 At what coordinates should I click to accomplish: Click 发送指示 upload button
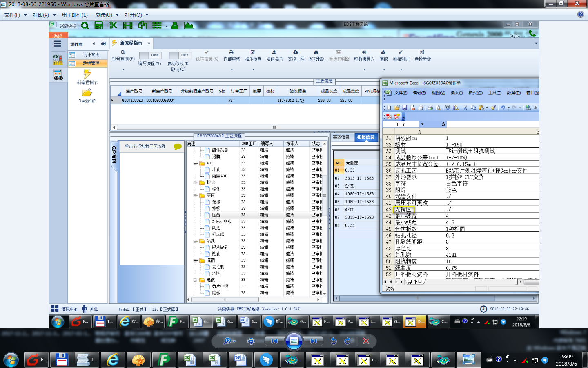(x=274, y=56)
